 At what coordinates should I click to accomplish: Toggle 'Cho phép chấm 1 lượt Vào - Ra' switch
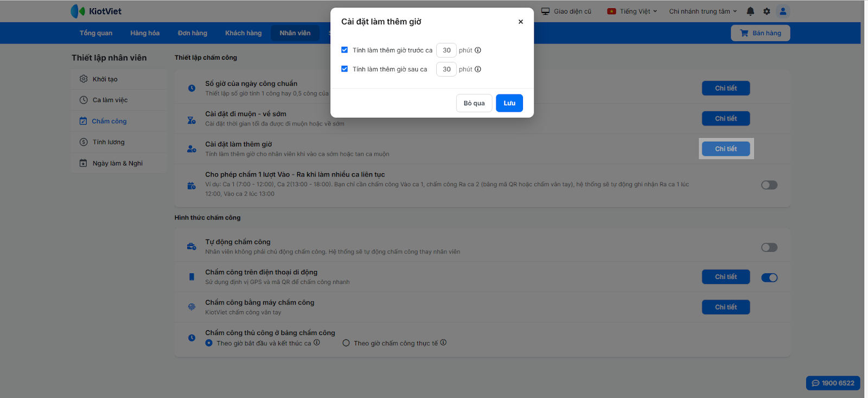(769, 185)
